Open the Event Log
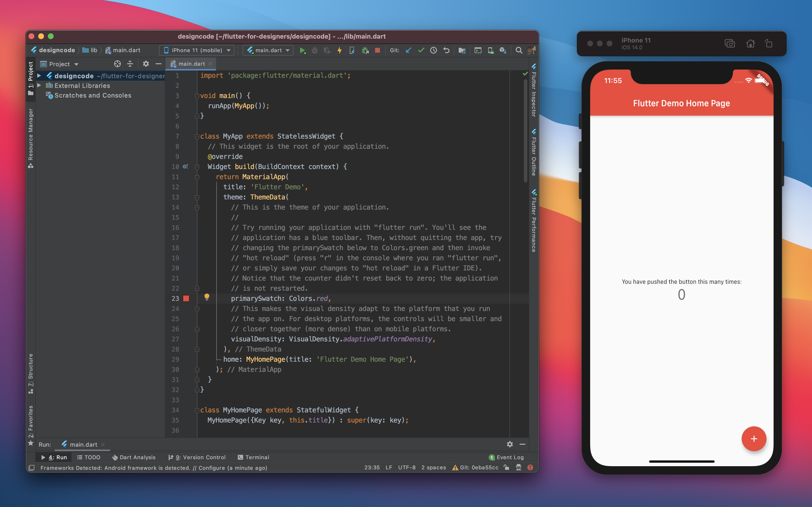The image size is (812, 507). point(506,457)
